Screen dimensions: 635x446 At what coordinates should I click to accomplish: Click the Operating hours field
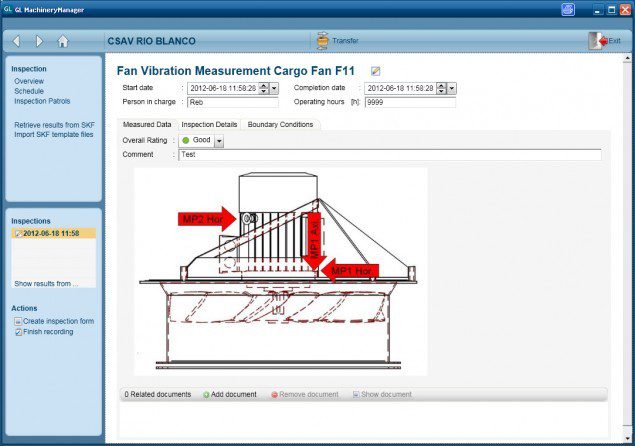(x=410, y=102)
